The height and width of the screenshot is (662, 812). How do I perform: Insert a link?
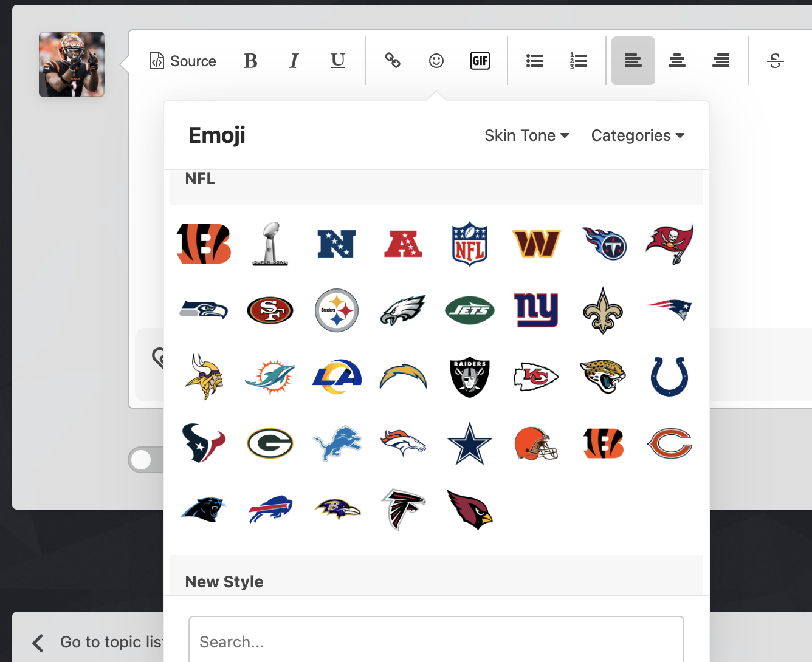tap(393, 61)
